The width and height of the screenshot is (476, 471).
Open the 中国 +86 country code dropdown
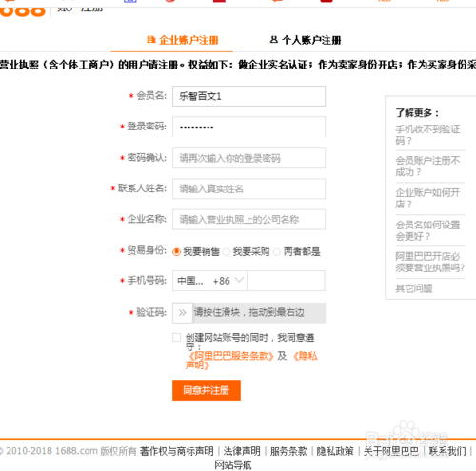[209, 281]
